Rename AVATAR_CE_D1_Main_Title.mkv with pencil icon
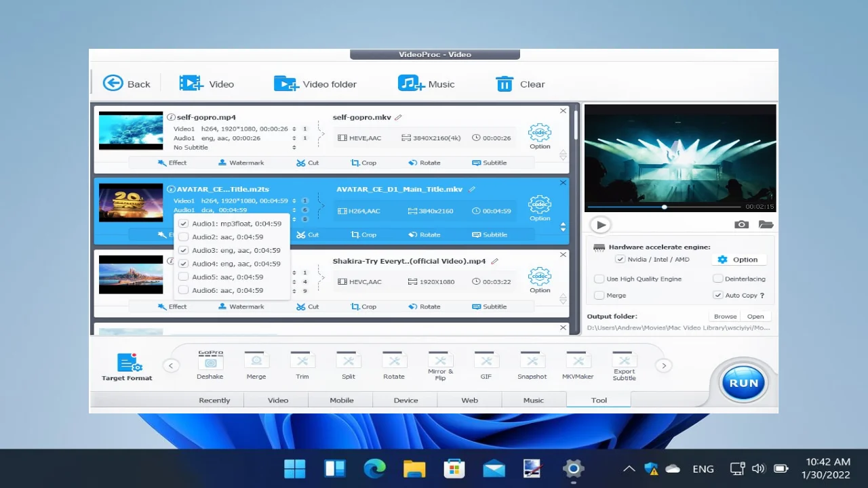Screen dimensions: 868x488 (x=472, y=189)
